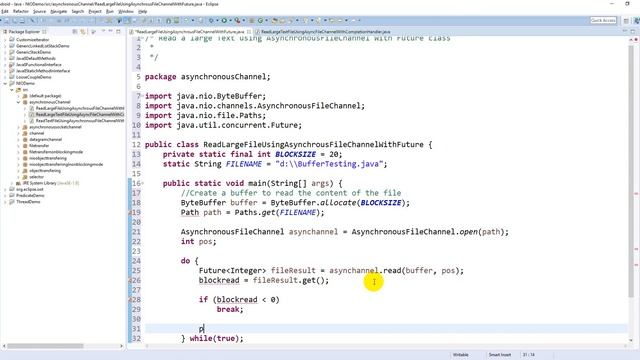Minimize the Package Explorer view
Viewport: 640px width, 360px height.
click(x=110, y=31)
